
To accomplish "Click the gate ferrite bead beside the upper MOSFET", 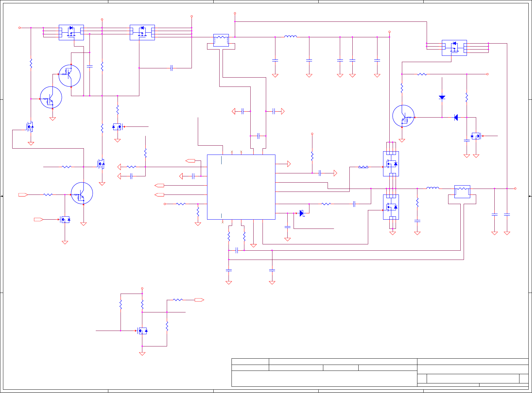I will [363, 167].
